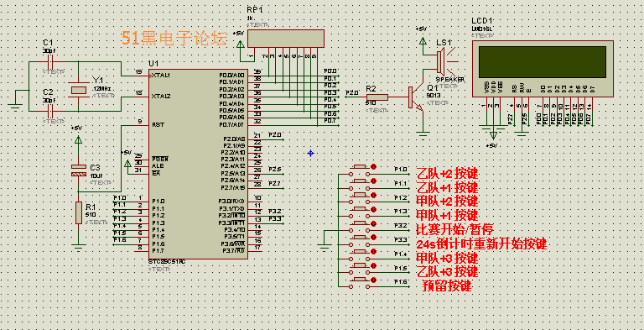The image size is (644, 330).
Task: Push the 24s倒计时重新开始 button on P3.3
Action: coord(361,238)
